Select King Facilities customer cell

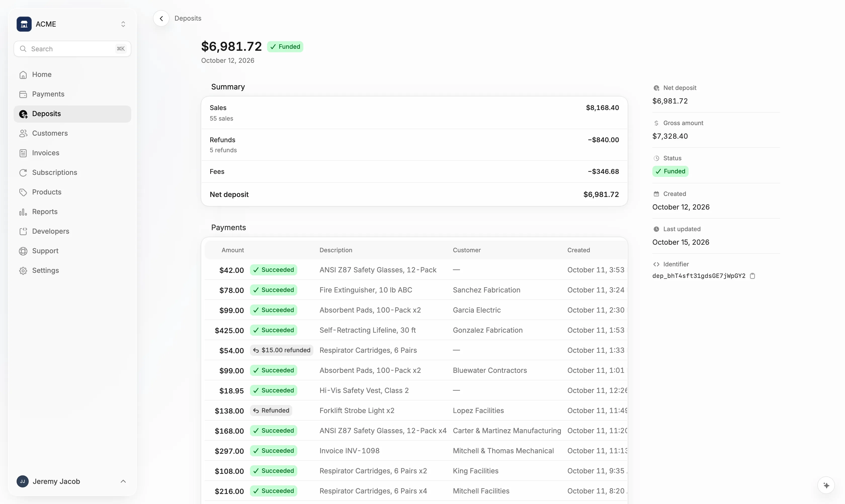click(x=476, y=471)
